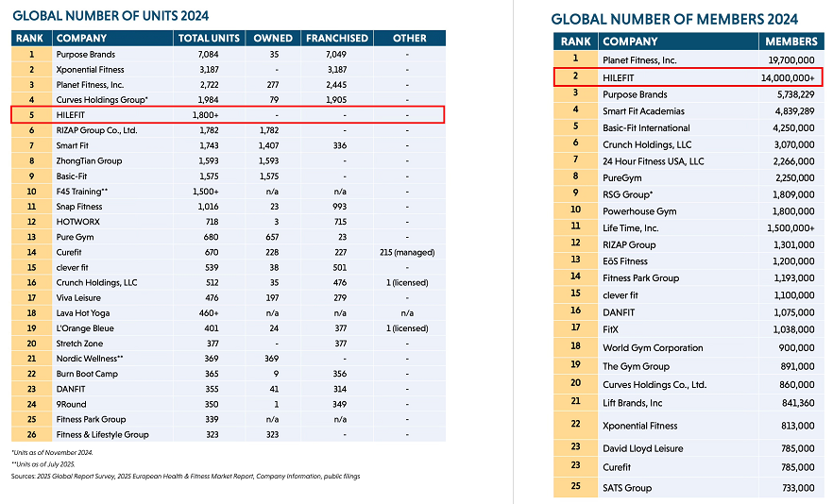This screenshot has height=504, width=833.
Task: Click 'HOTWORX' company cell
Action: pos(78,222)
